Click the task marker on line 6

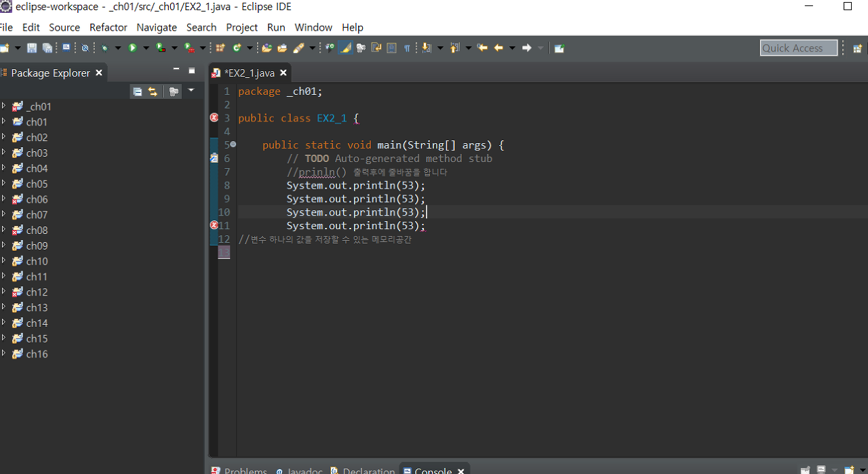214,158
